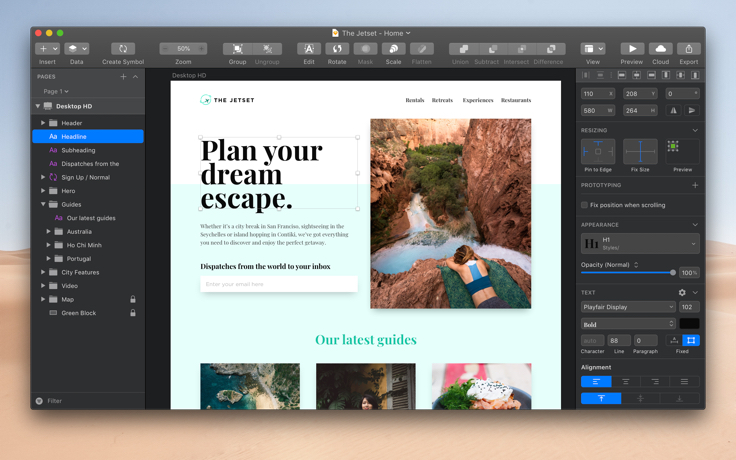Select the Rotate tool in toolbar
The height and width of the screenshot is (460, 736).
point(337,49)
